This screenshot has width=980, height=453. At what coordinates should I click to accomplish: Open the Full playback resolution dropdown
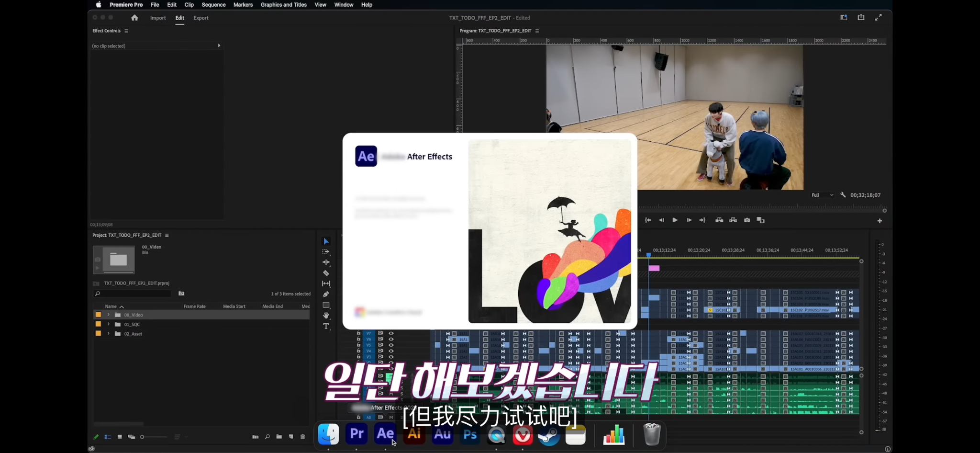[822, 195]
